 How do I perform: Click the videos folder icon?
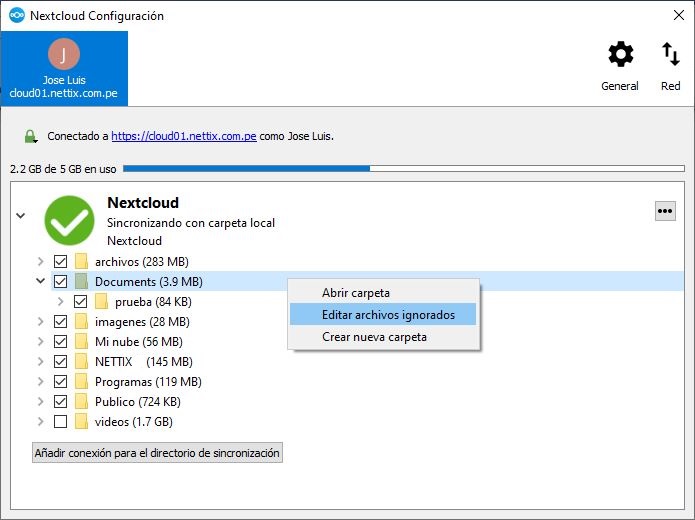point(82,422)
